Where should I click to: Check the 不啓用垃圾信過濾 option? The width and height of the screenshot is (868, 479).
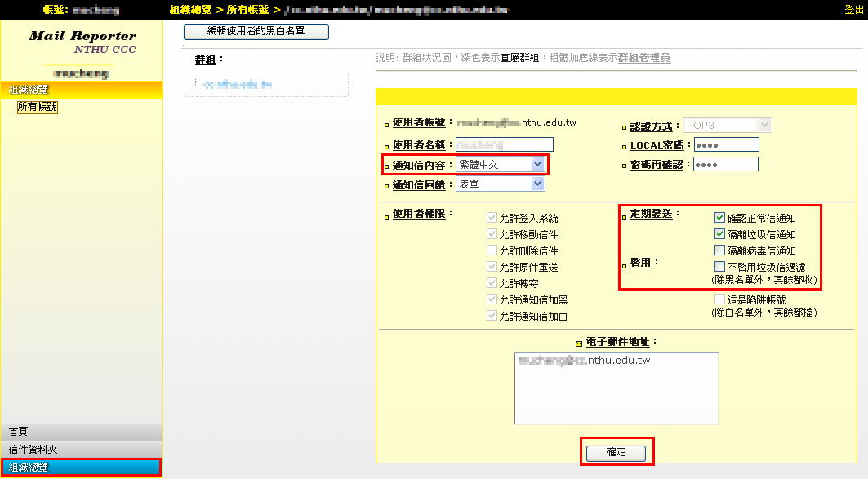pos(719,267)
